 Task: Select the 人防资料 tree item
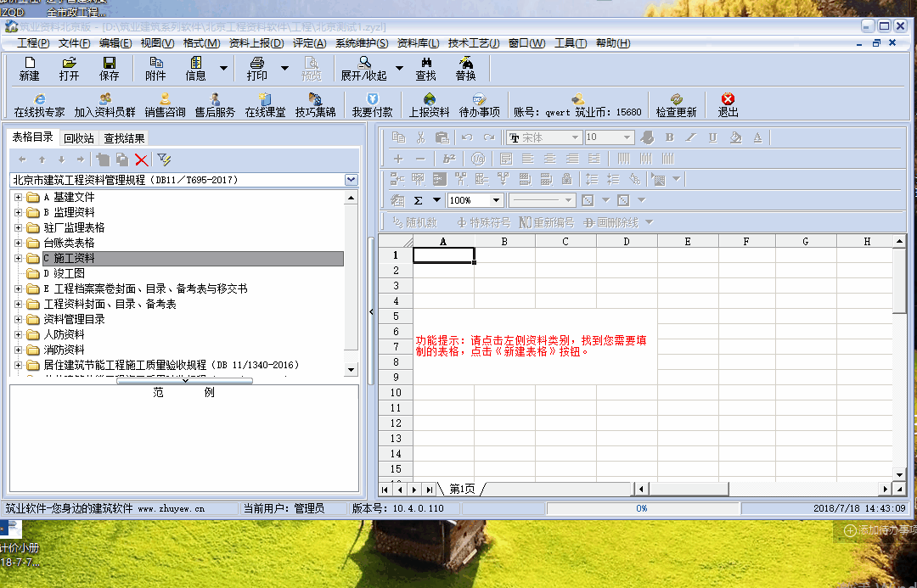(64, 335)
